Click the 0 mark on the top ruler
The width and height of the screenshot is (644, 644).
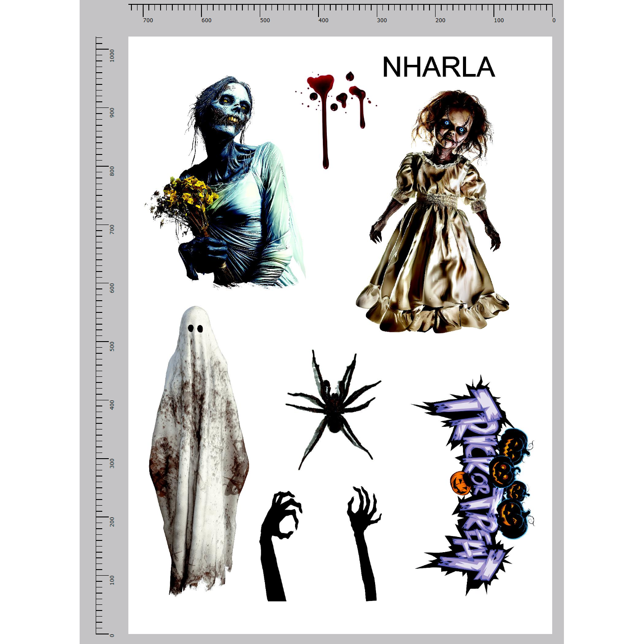pyautogui.click(x=553, y=20)
